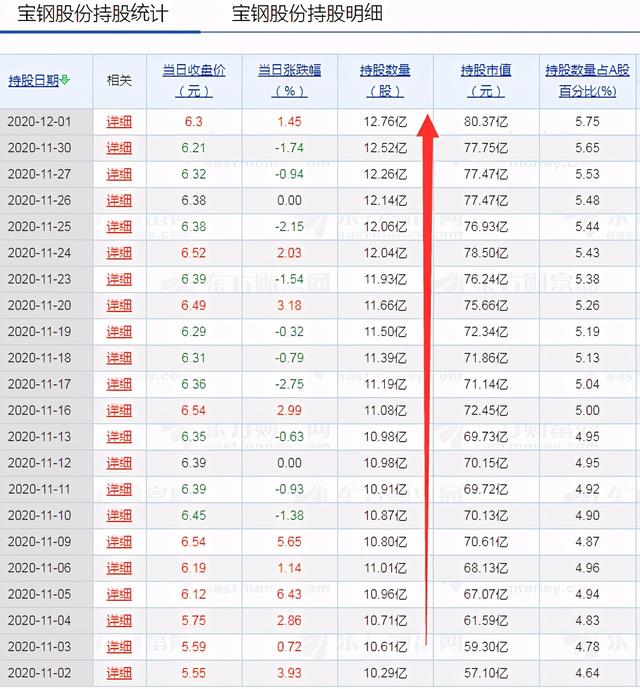Sort by 持股市值(元) header
Viewport: 640px width, 689px height.
[x=486, y=80]
